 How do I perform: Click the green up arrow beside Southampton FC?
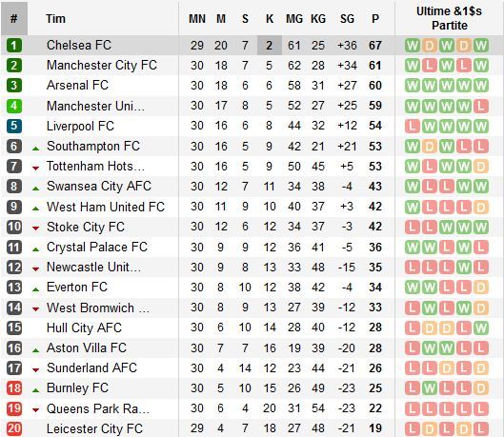[35, 149]
